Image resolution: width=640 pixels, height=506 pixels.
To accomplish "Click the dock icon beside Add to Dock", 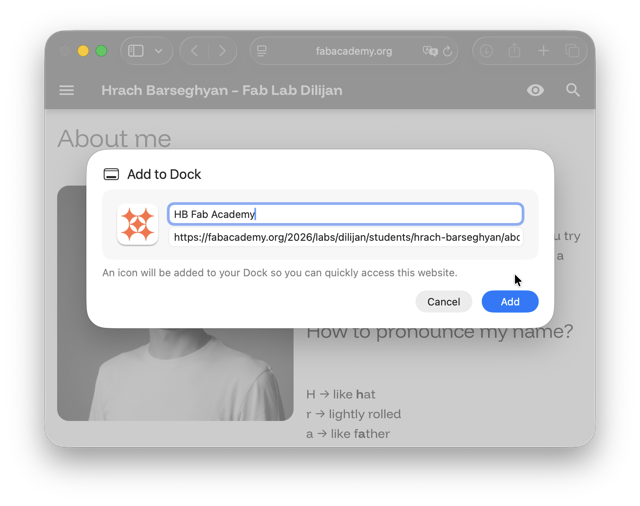I will [x=111, y=174].
